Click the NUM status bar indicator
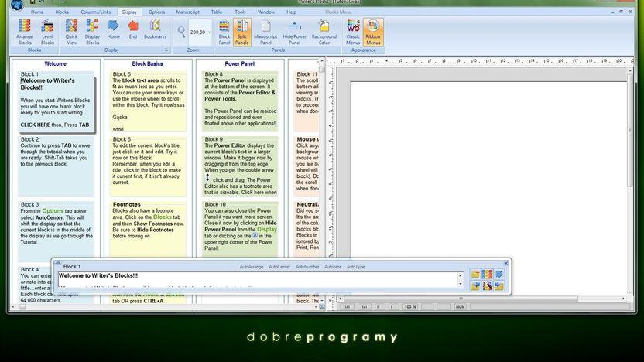 click(461, 306)
